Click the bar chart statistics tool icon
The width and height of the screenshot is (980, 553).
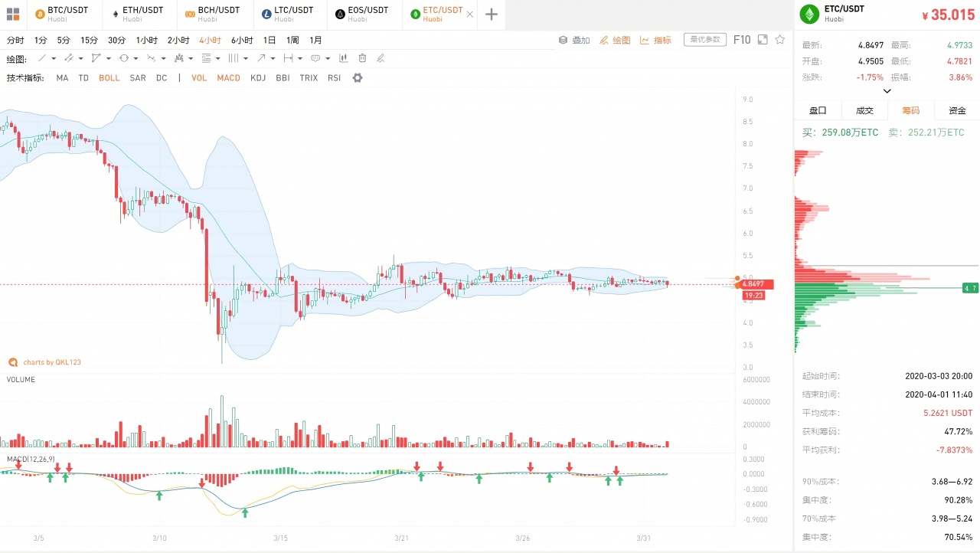(x=344, y=58)
